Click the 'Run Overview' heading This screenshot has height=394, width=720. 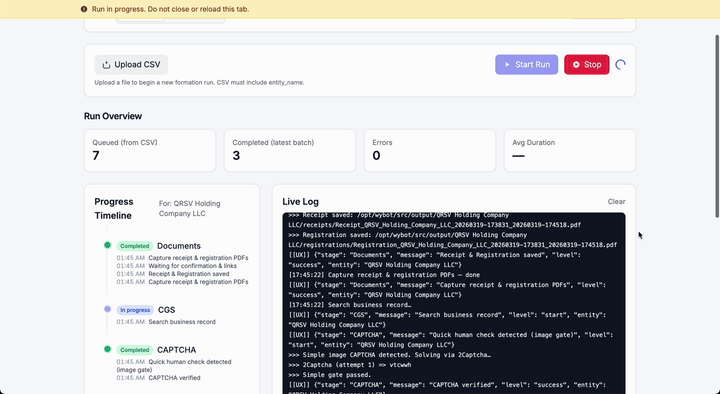[x=112, y=116]
